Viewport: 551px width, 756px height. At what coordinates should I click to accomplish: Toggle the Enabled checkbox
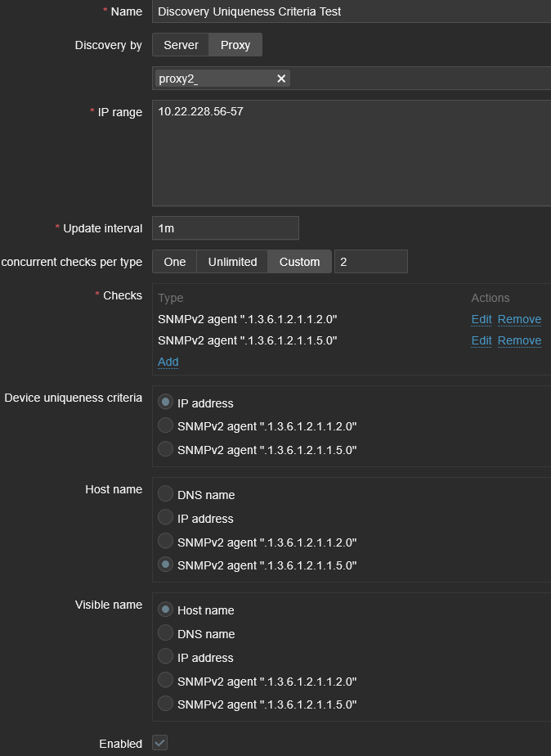point(160,743)
